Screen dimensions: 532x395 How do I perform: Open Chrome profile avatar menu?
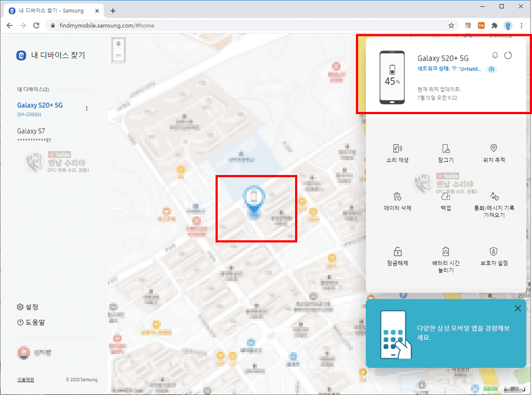(x=508, y=25)
